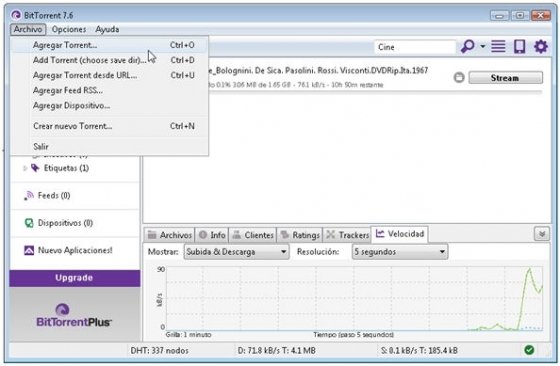This screenshot has width=560, height=366.
Task: Click into the Cine search field
Action: pos(415,47)
